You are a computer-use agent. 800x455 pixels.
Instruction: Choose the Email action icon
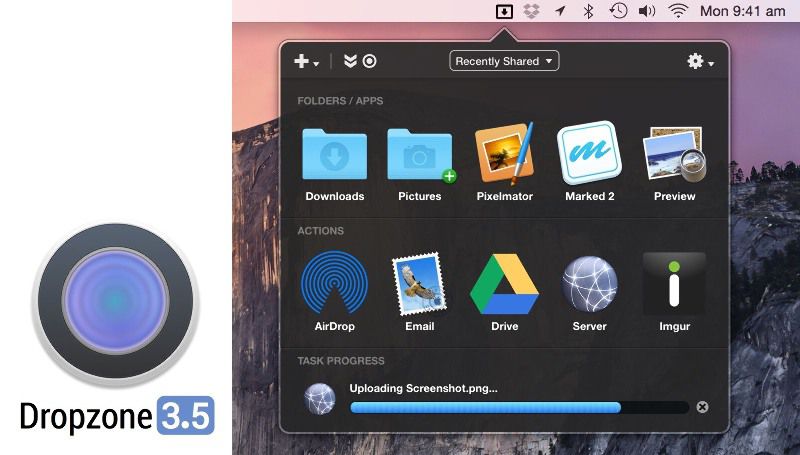pos(419,284)
